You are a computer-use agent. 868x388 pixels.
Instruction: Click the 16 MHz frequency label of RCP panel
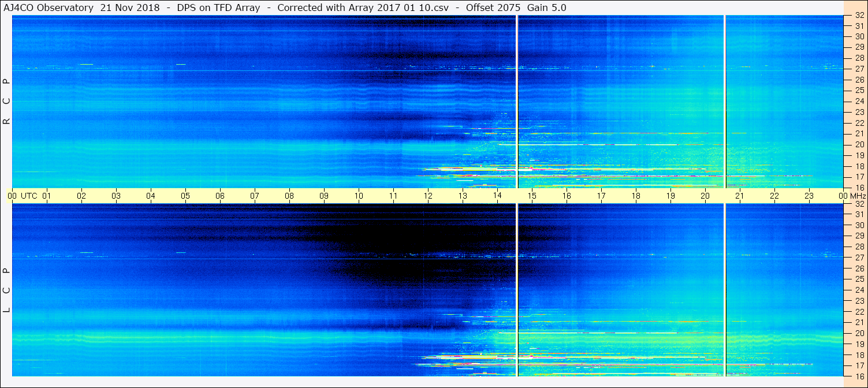tap(859, 188)
